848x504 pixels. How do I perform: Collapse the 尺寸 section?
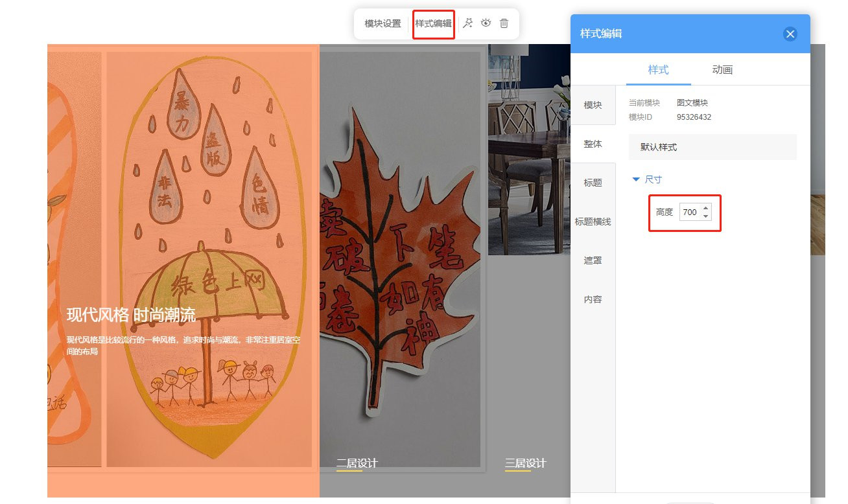pos(647,179)
